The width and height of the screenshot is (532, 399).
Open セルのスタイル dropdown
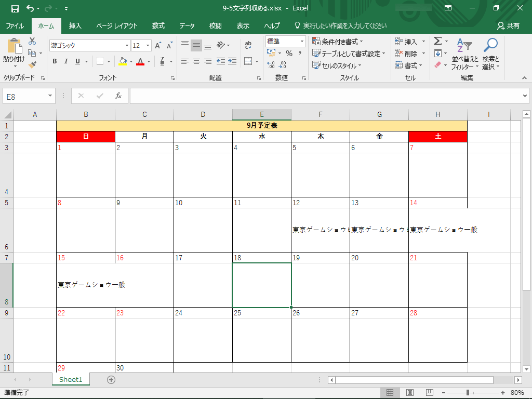pyautogui.click(x=337, y=65)
